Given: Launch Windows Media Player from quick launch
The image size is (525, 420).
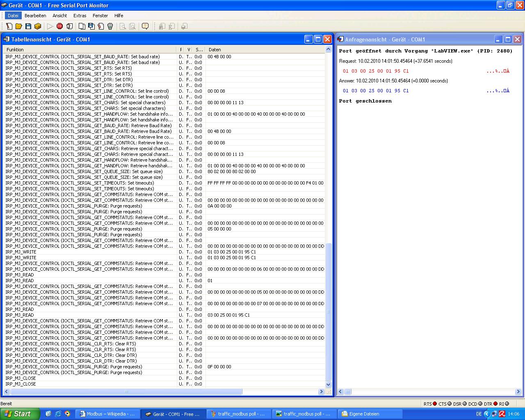Looking at the screenshot, I should 67,414.
